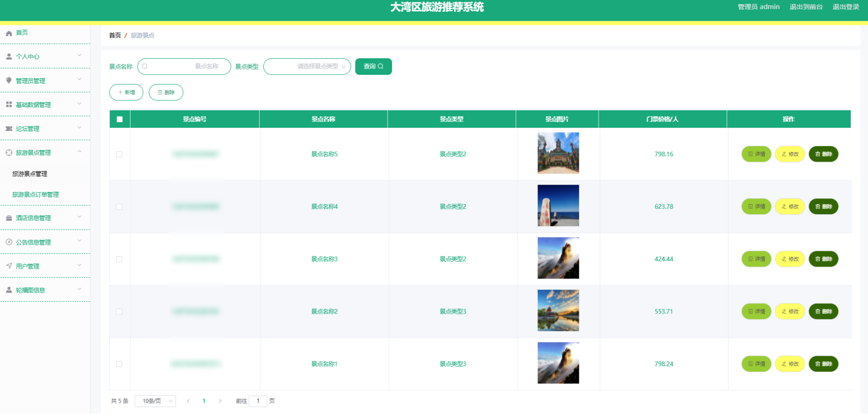Delete the 景点名称2 row
Screen dimensions: 868x414
823,312
